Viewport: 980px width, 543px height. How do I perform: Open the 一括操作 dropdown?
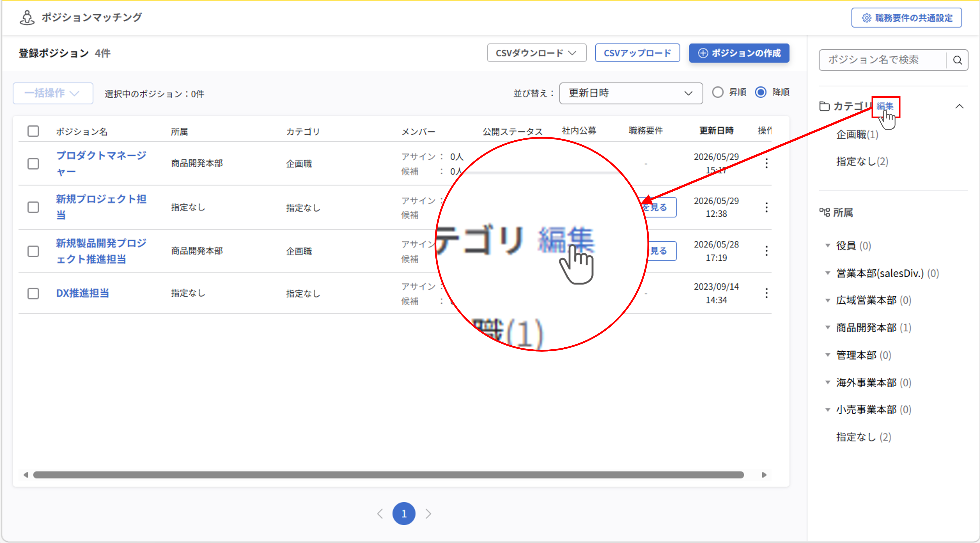[x=53, y=93]
